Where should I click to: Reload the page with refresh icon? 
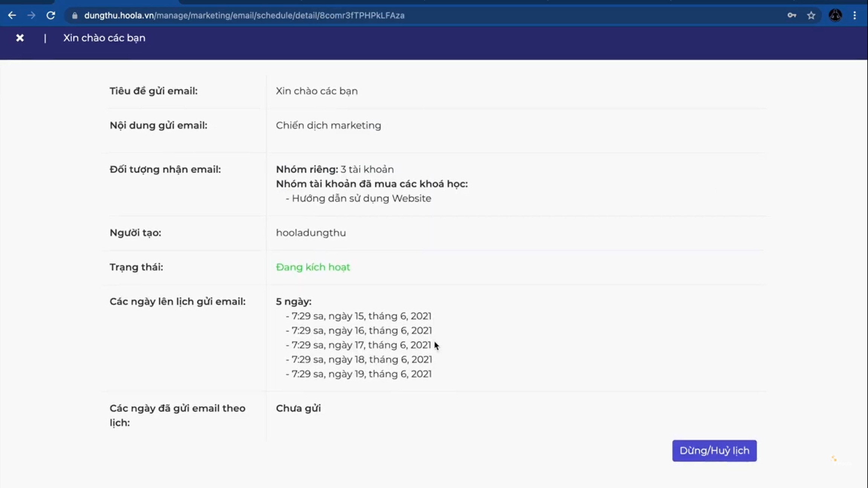click(51, 15)
